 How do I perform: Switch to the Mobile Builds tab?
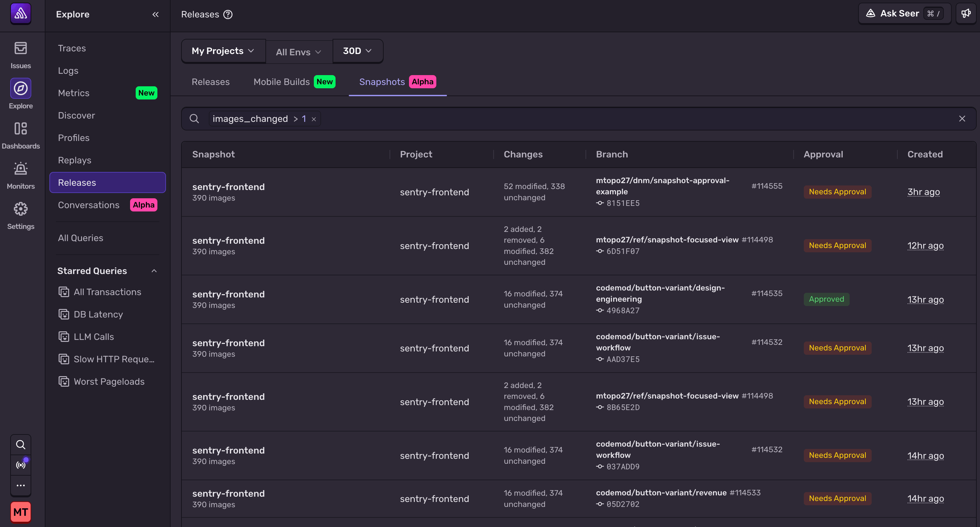tap(294, 82)
